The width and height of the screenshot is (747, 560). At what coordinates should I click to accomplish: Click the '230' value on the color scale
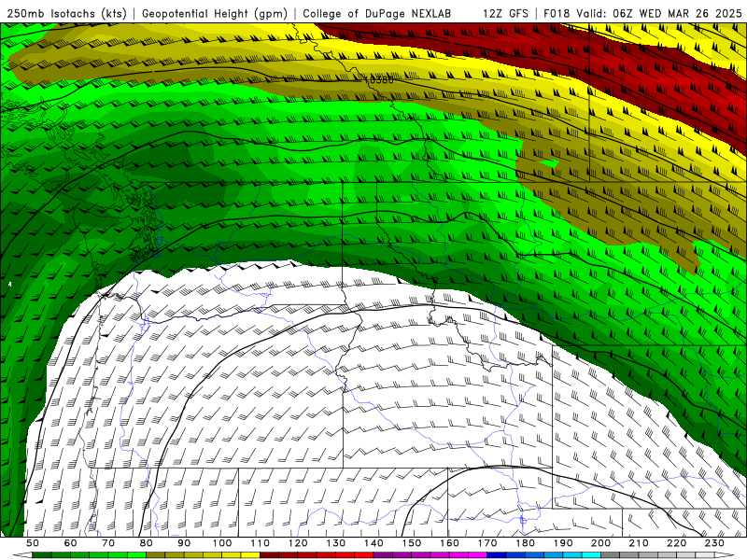point(714,543)
